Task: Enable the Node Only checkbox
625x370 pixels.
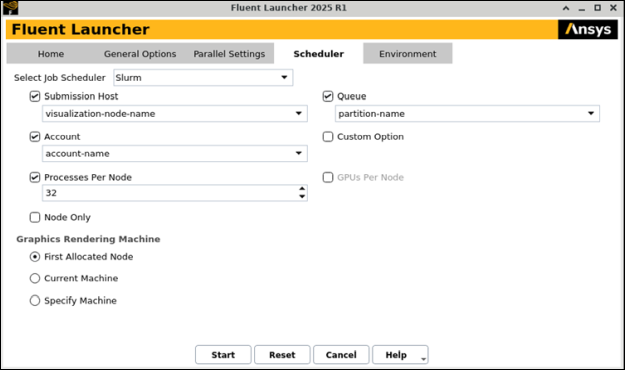Action: point(35,217)
